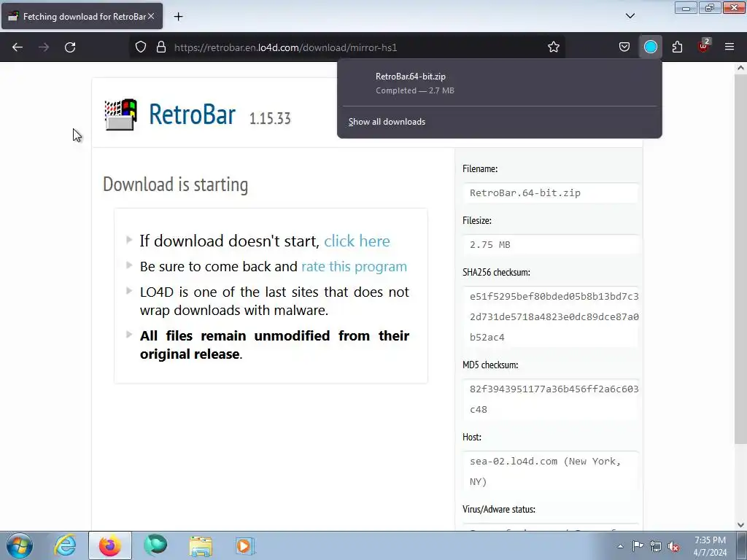Click the 'Download is starting' heading

coord(175,184)
